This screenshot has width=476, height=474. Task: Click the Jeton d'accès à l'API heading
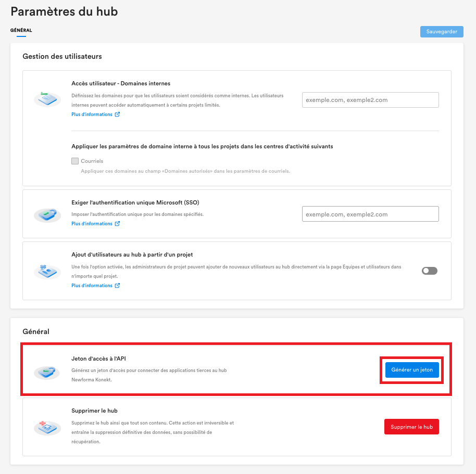click(x=98, y=358)
